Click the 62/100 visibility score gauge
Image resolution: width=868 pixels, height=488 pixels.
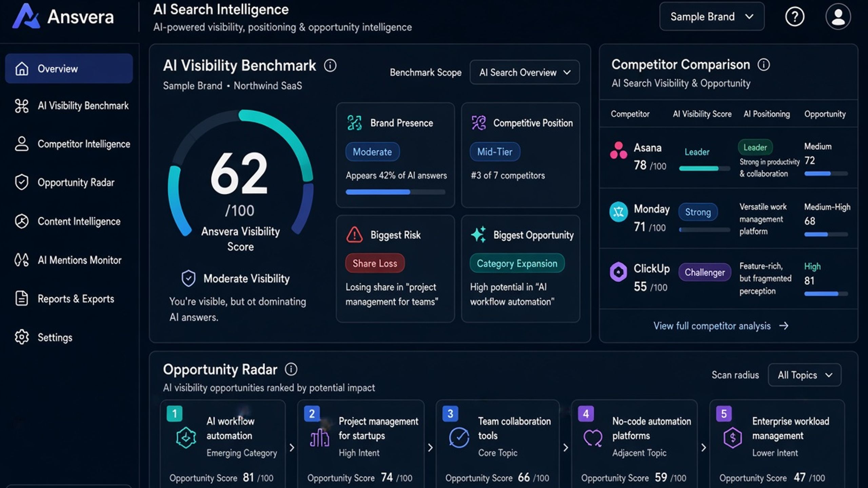click(240, 174)
